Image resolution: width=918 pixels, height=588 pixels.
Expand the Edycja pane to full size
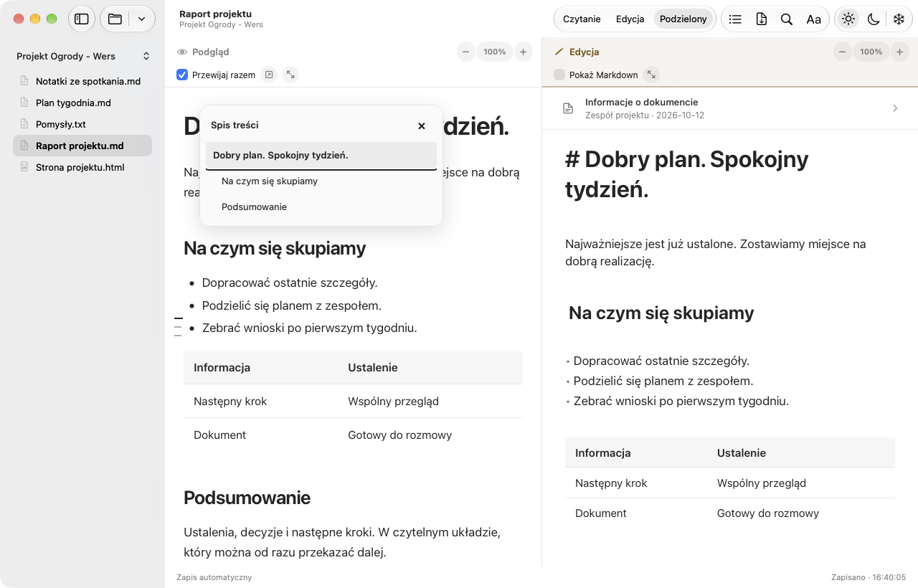pyautogui.click(x=650, y=75)
